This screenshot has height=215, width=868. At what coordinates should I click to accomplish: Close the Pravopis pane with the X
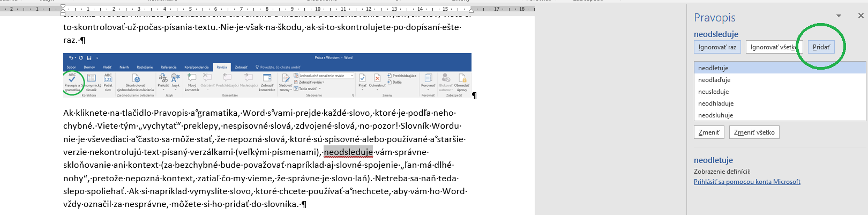(860, 16)
